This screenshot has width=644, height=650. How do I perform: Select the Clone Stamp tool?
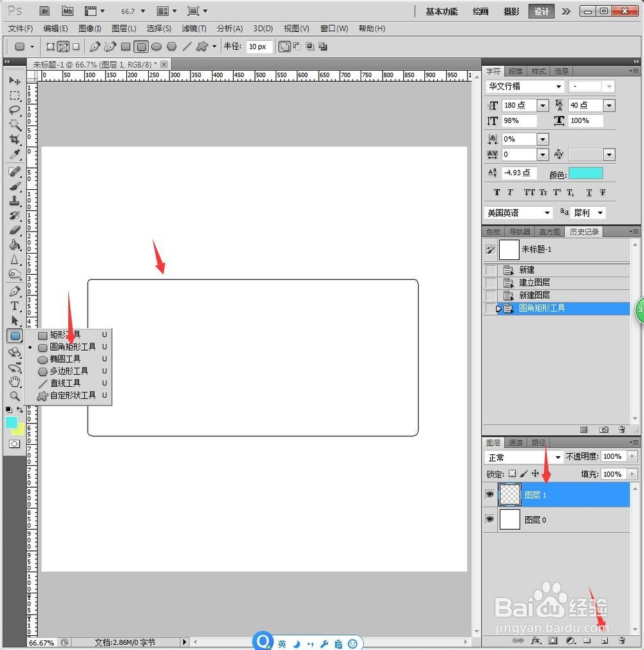pyautogui.click(x=15, y=201)
